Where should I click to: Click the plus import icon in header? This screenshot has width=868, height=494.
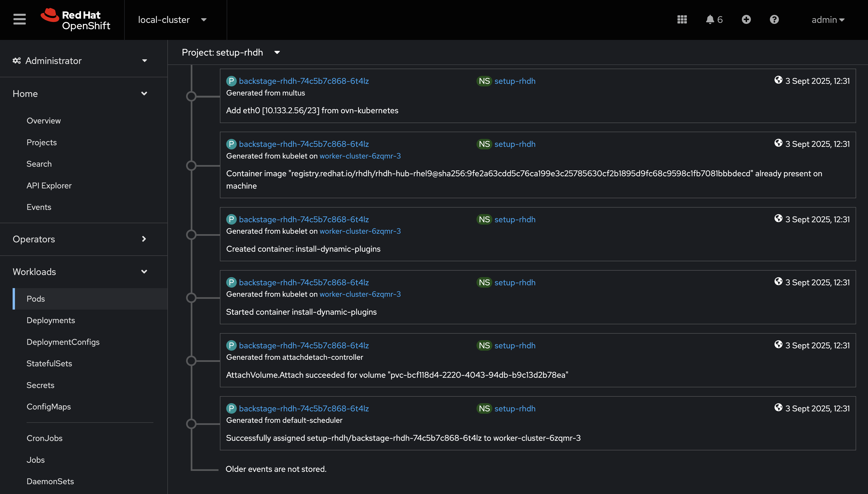pos(746,19)
